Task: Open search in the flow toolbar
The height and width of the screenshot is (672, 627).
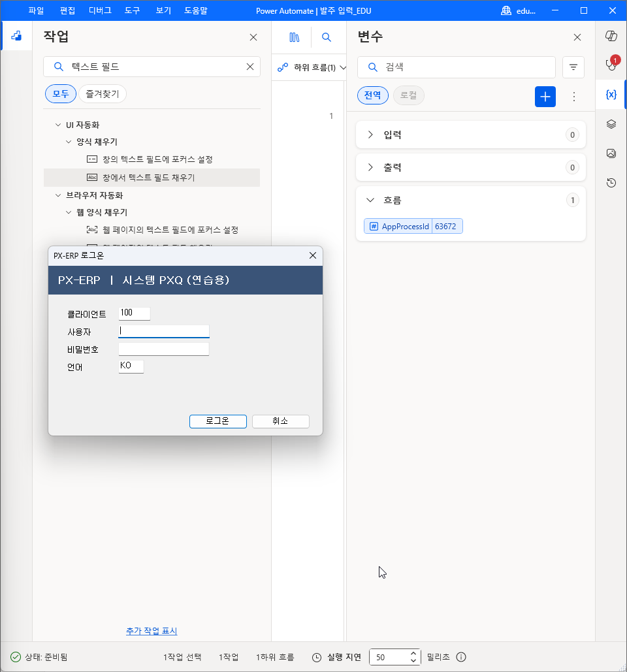Action: coord(327,37)
